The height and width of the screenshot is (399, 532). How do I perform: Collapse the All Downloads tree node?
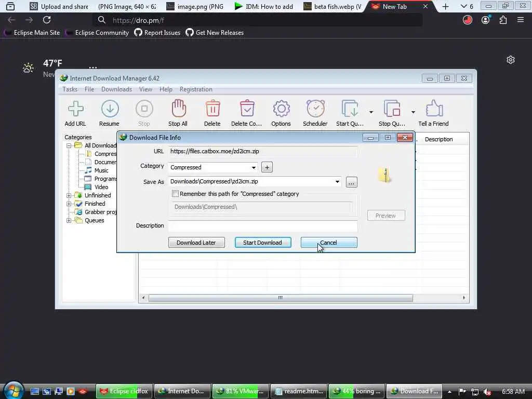pos(69,145)
